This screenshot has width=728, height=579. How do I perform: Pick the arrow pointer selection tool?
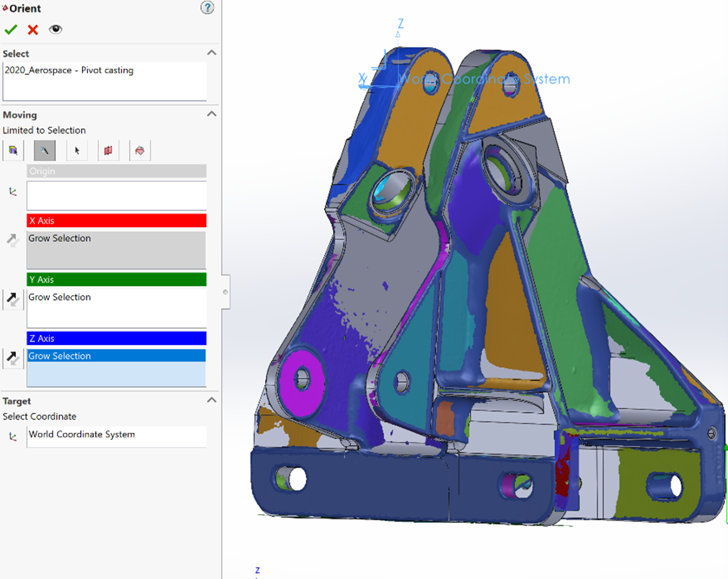pyautogui.click(x=77, y=151)
